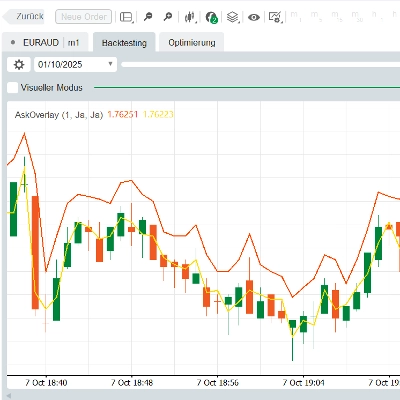Click the orange value 1.76251
This screenshot has height=400, width=400.
(122, 114)
